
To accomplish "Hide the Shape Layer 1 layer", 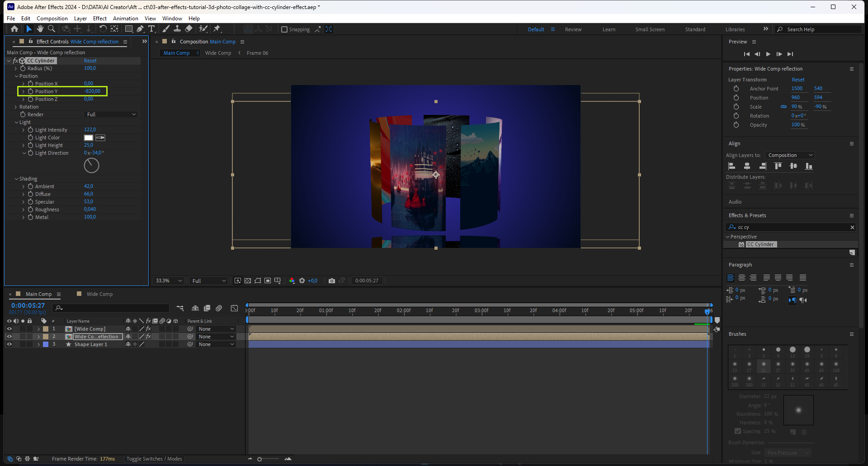I will pyautogui.click(x=9, y=344).
